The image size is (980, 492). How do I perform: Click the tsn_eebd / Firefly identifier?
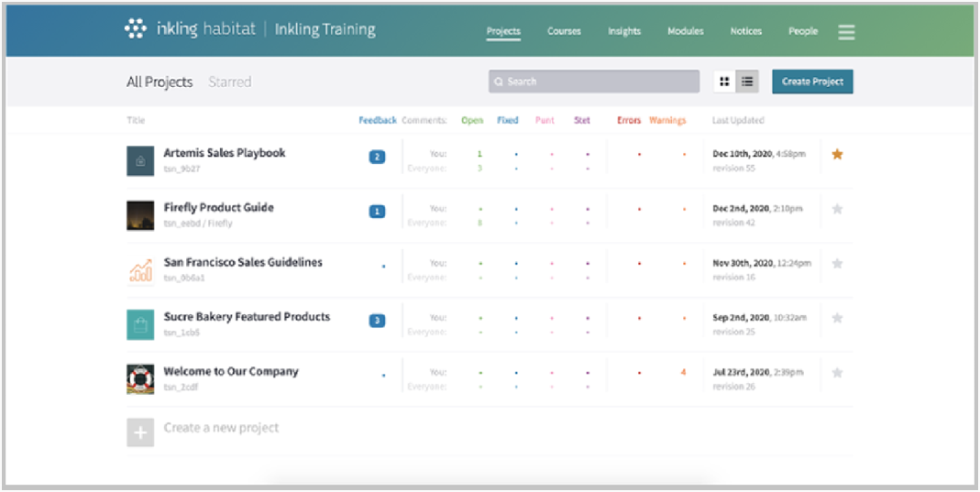tap(198, 223)
